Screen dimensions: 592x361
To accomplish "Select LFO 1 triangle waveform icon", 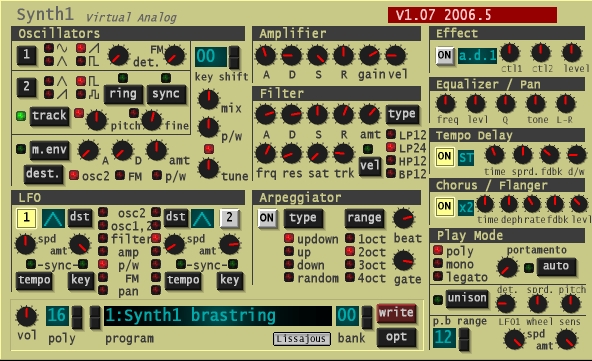I will click(53, 218).
